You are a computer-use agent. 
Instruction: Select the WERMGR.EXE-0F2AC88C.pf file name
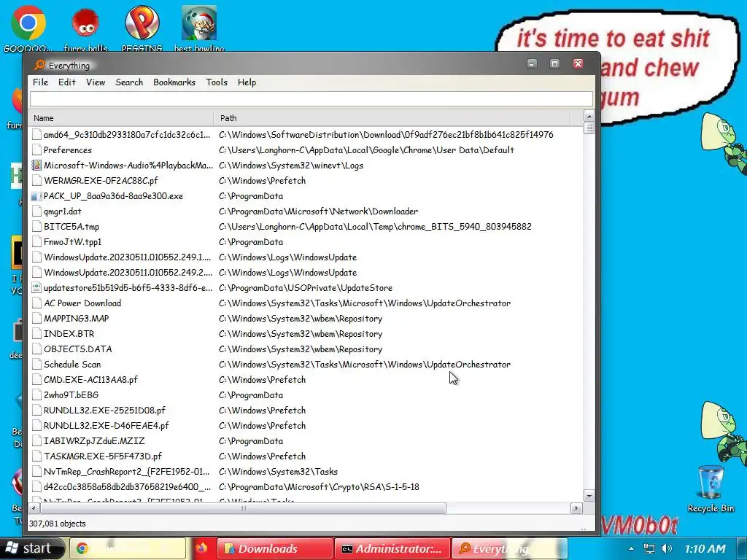pyautogui.click(x=101, y=181)
